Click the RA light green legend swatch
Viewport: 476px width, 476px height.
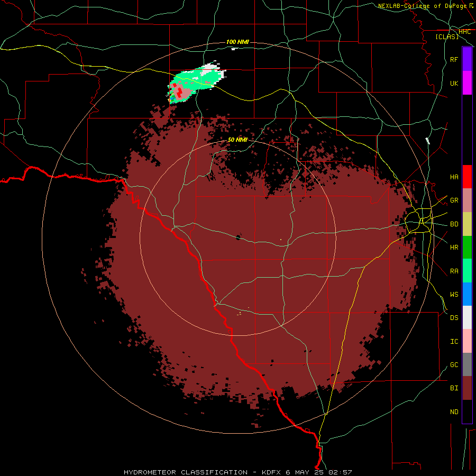pyautogui.click(x=467, y=271)
